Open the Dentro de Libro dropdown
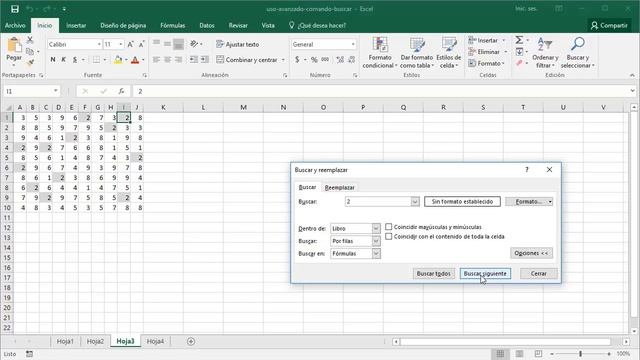 [376, 229]
